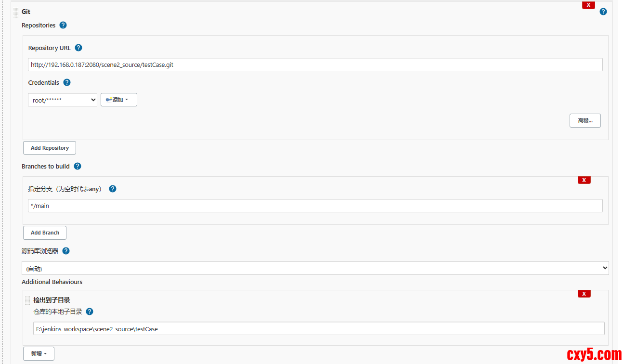This screenshot has width=624, height=364.
Task: Delete the Git section with red X
Action: click(588, 5)
